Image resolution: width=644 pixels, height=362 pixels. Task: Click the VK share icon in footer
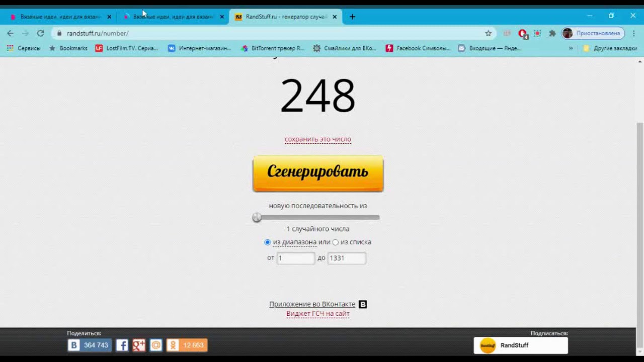pos(74,345)
